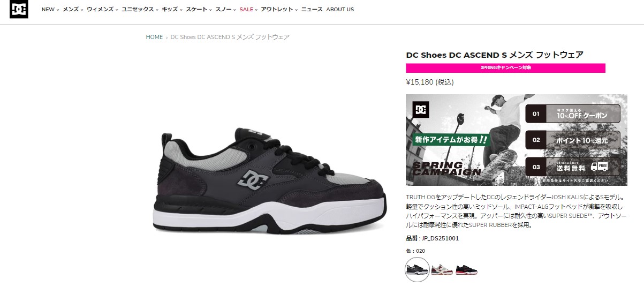
Task: Click the pink SPRINGキャンペーン対象 banner
Action: [505, 68]
